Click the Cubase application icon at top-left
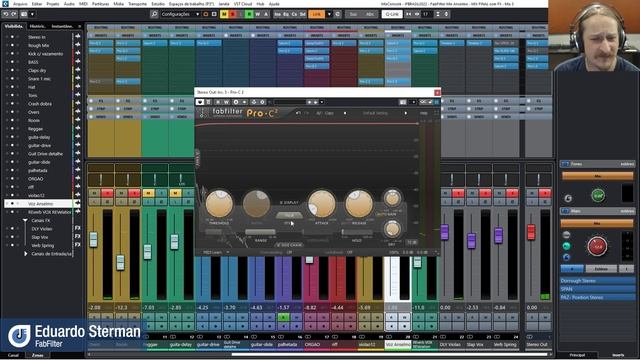The width and height of the screenshot is (640, 360). [5, 4]
